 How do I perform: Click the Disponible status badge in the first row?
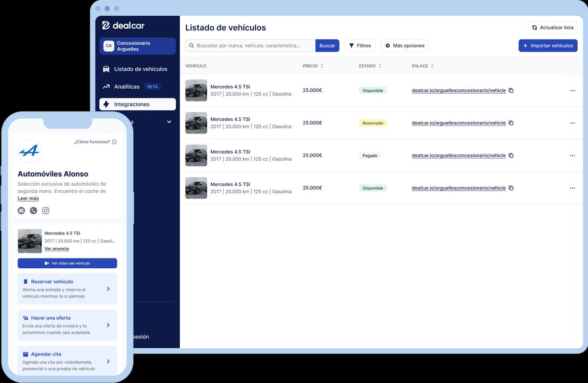pos(373,90)
